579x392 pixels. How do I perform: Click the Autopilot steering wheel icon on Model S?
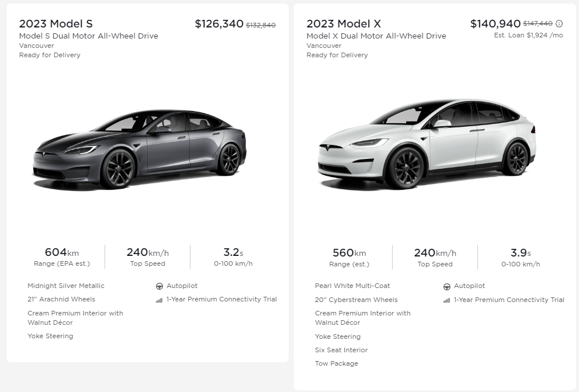(x=160, y=286)
